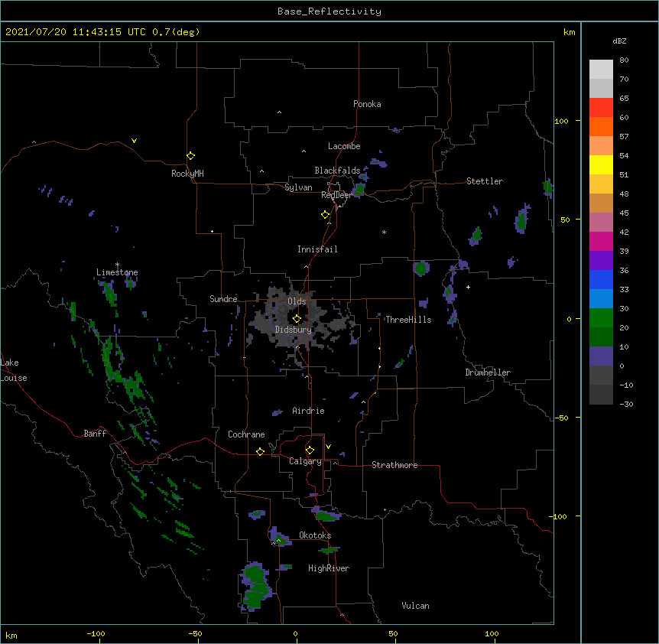The width and height of the screenshot is (659, 644).
Task: Pick the slate purple 10-0 dBZ legend swatch
Action: coord(601,356)
